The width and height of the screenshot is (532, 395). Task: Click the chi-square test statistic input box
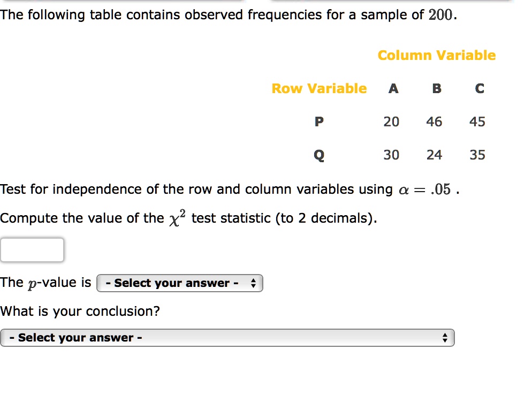tap(32, 250)
